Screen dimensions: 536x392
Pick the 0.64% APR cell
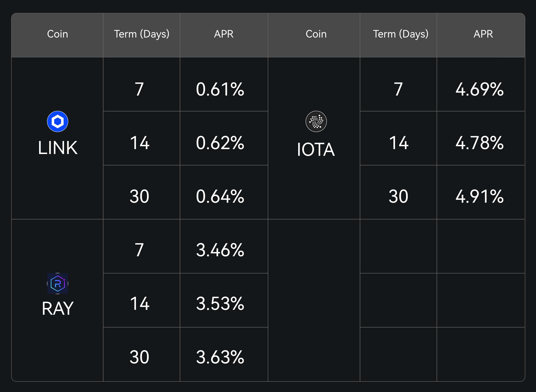[220, 196]
